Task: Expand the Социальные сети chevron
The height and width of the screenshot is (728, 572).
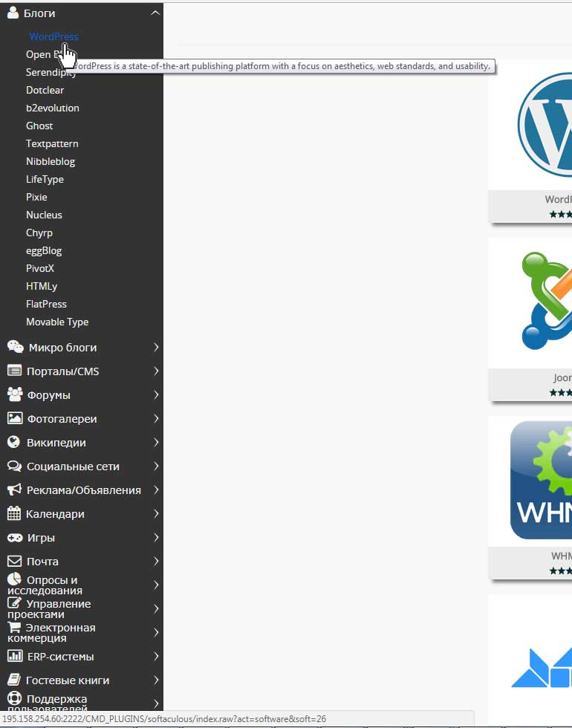Action: [156, 467]
